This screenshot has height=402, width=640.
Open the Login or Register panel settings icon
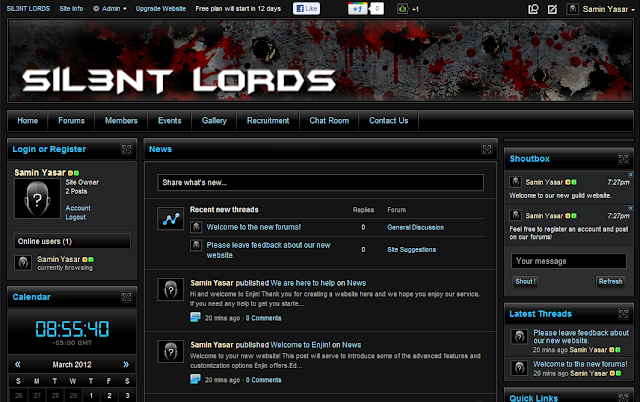click(127, 149)
